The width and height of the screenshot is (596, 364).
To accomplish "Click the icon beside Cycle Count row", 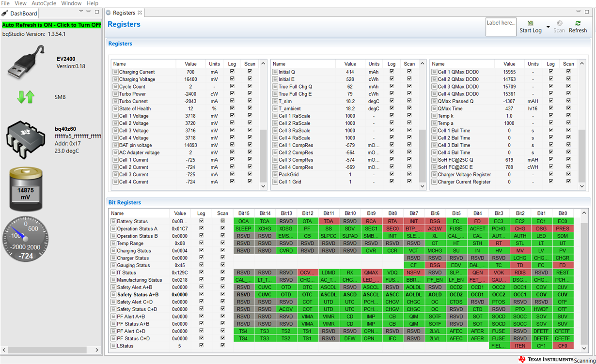I will (115, 87).
